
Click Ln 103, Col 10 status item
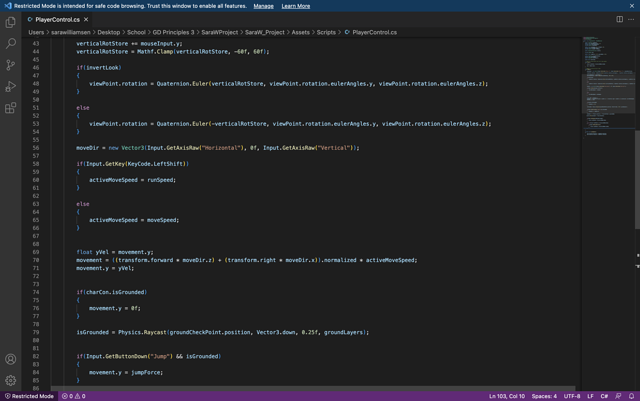[507, 396]
